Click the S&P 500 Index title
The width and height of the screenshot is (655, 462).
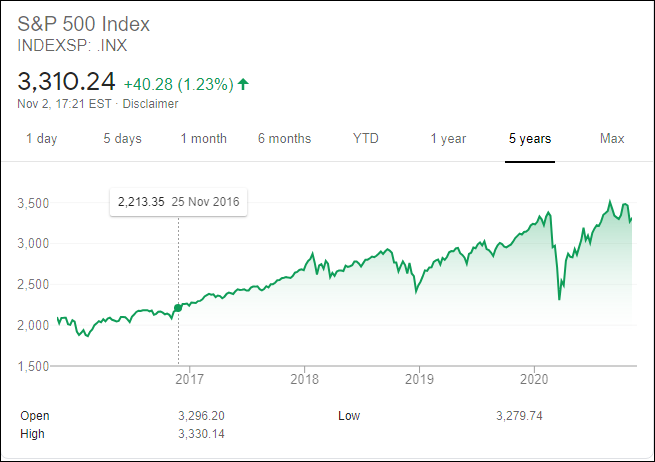(x=83, y=23)
